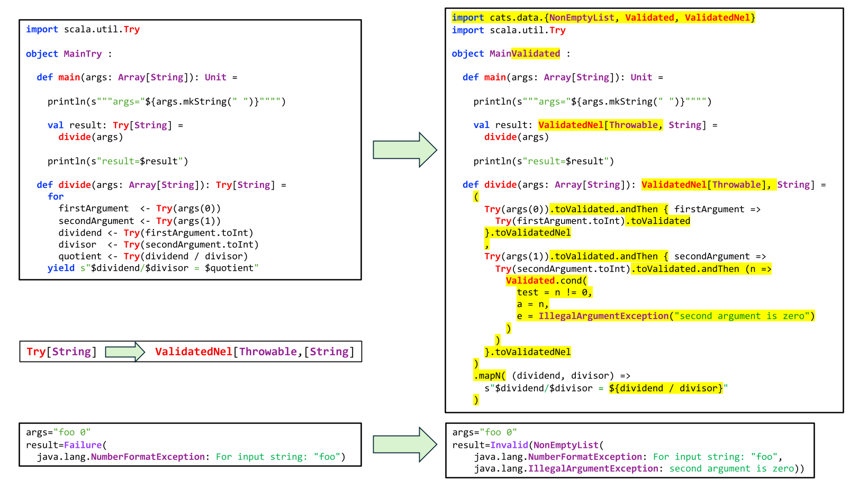Click "quotient <- Try(dividend / divisor)" line
This screenshot has height=488, width=868.
click(x=153, y=256)
